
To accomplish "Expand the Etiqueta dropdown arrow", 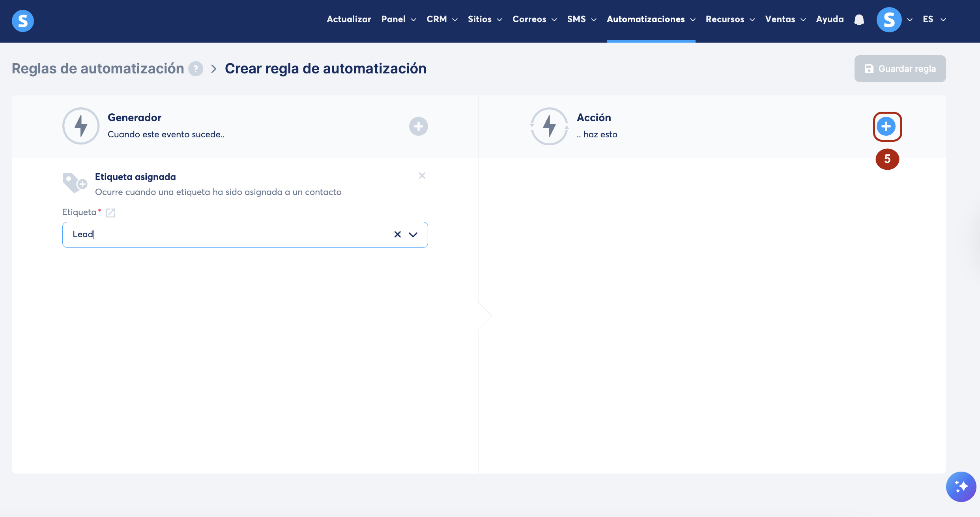I will [413, 234].
